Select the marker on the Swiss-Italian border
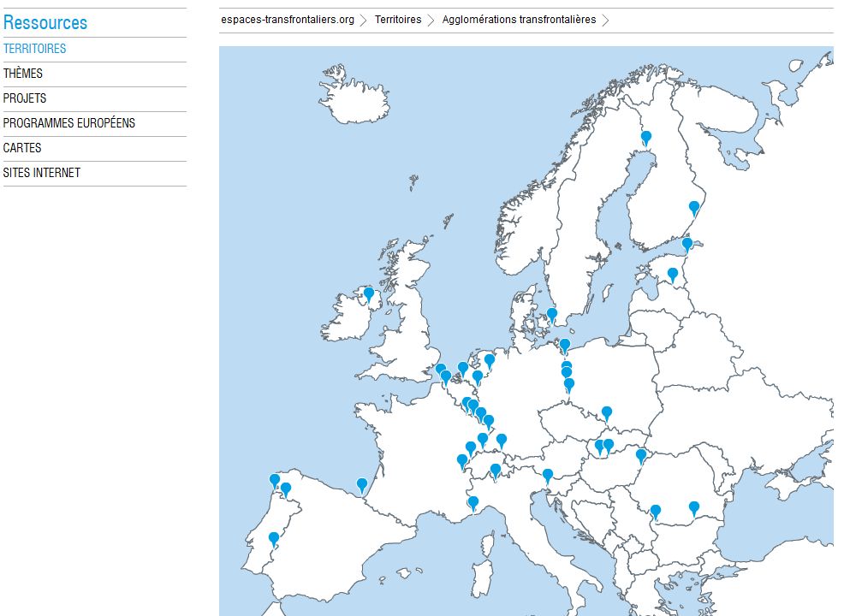Screen dimensions: 844x616 [496, 471]
